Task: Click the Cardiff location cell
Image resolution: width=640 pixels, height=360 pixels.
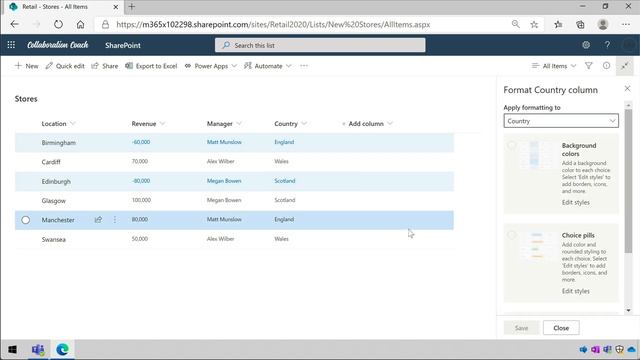Action: point(51,162)
